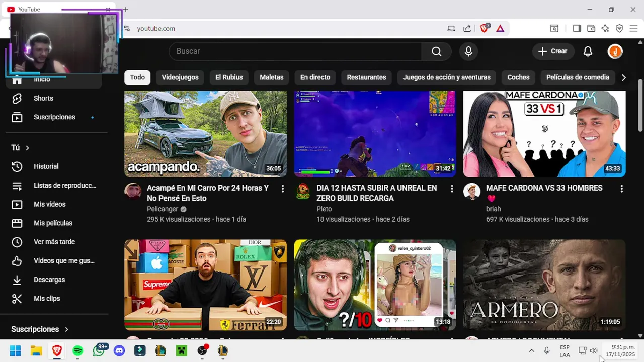Open Mis vídeos
This screenshot has height=362, width=644.
54,204
